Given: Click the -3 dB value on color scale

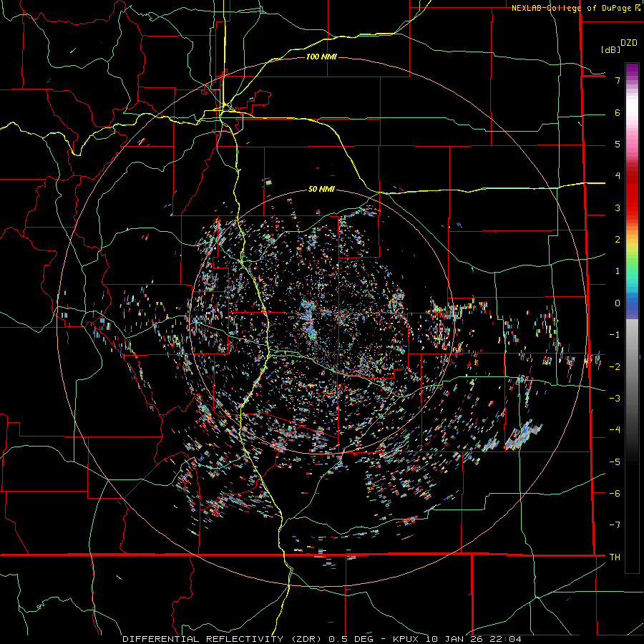Looking at the screenshot, I should (x=615, y=399).
